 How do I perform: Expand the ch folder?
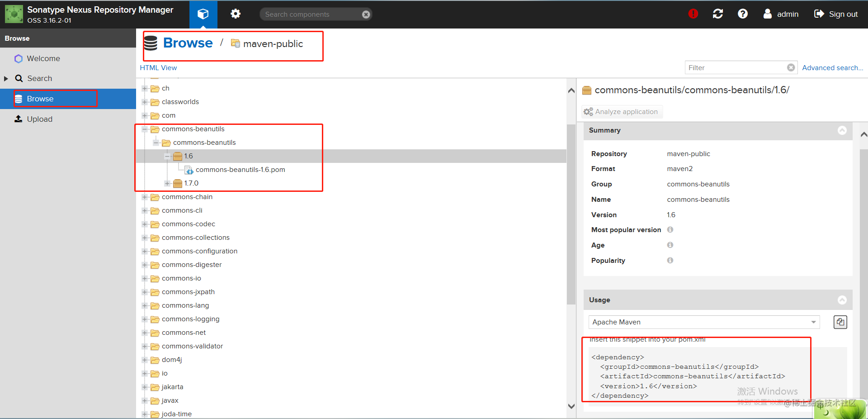click(x=145, y=88)
